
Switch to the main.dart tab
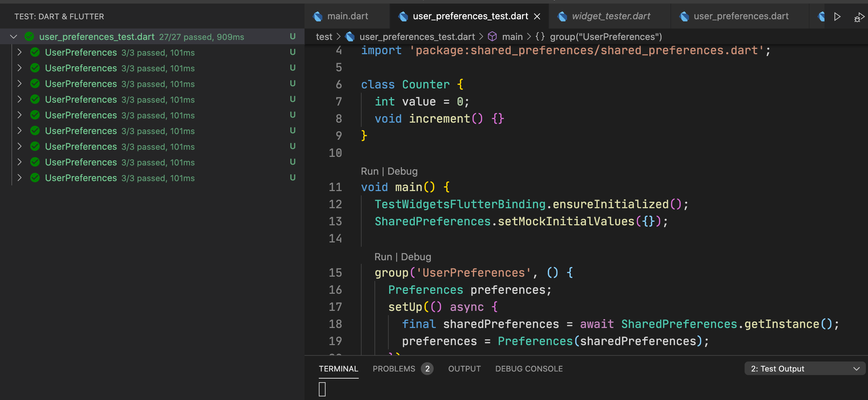(x=347, y=16)
